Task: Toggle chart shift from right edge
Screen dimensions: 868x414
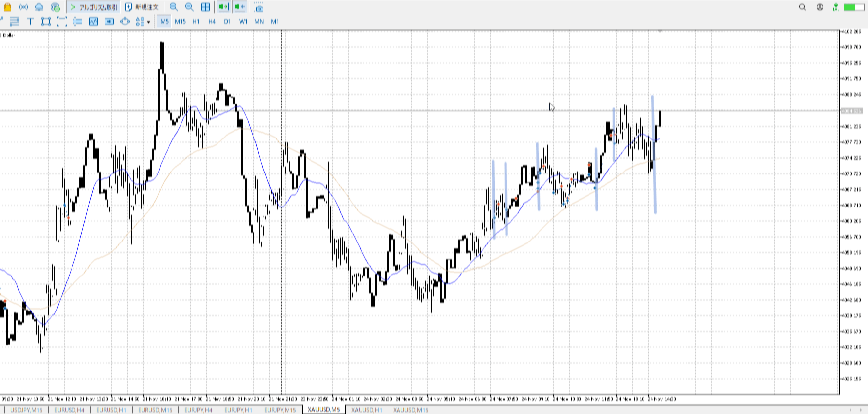Action: coord(240,7)
